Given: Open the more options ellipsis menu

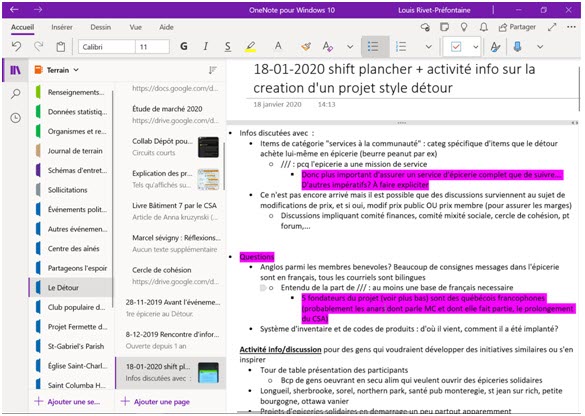Looking at the screenshot, I should (571, 27).
